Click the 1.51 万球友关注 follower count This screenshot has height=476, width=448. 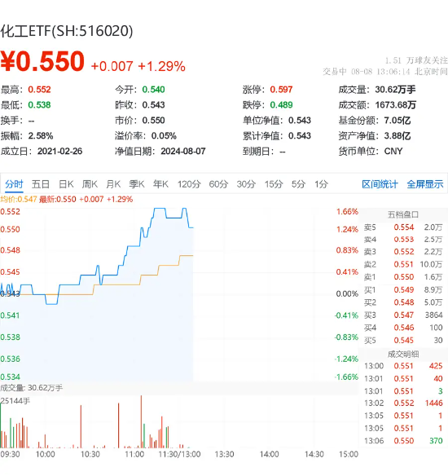pos(416,60)
